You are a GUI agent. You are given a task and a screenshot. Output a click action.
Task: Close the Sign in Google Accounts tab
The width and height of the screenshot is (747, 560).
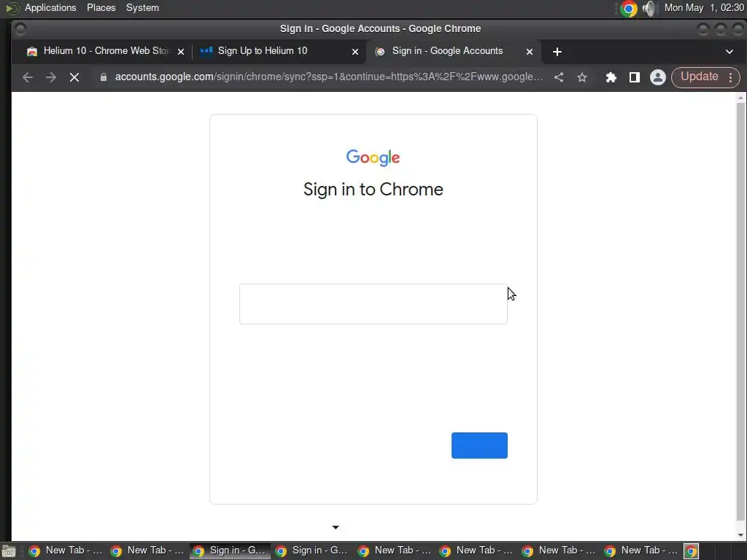pyautogui.click(x=530, y=52)
